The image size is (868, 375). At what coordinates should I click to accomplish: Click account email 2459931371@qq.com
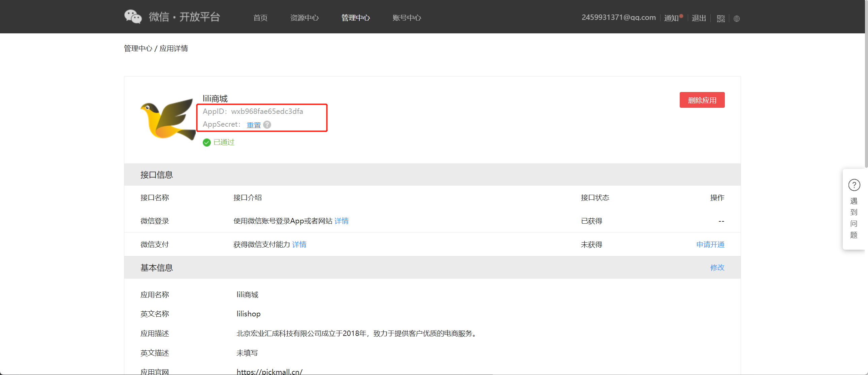click(x=618, y=18)
